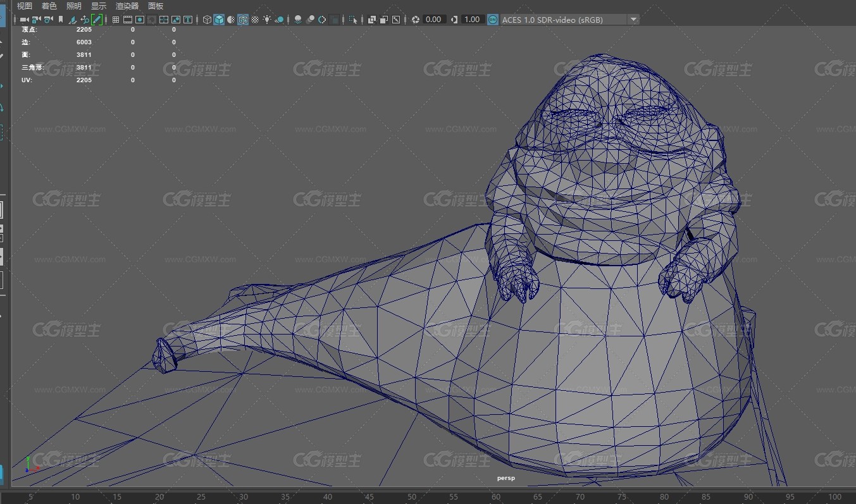Click frame 50 on the timeline
Image resolution: width=856 pixels, height=504 pixels.
(x=411, y=497)
